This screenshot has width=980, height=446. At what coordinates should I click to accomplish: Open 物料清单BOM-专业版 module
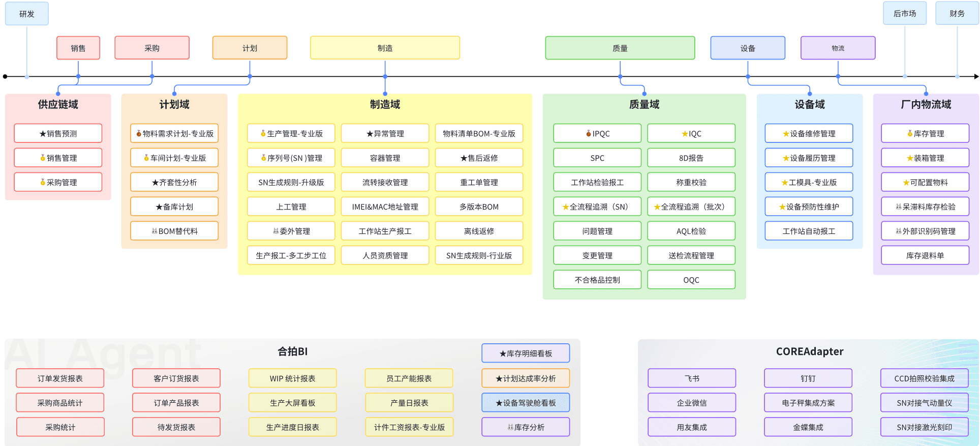coord(479,133)
